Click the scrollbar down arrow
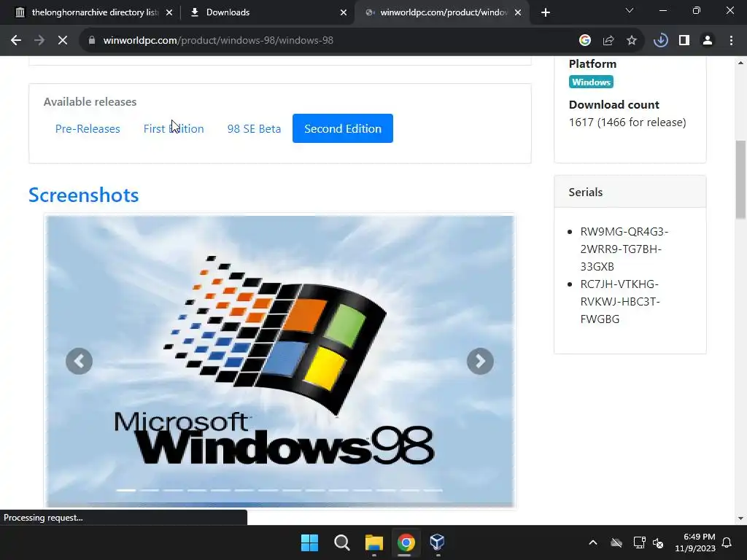 (x=740, y=518)
